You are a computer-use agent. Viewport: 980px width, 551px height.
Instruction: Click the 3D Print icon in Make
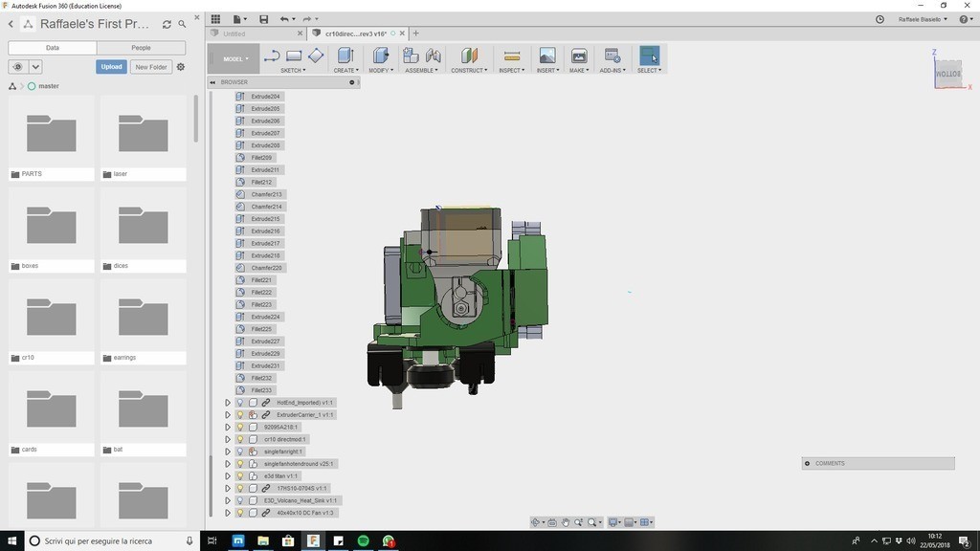point(579,55)
